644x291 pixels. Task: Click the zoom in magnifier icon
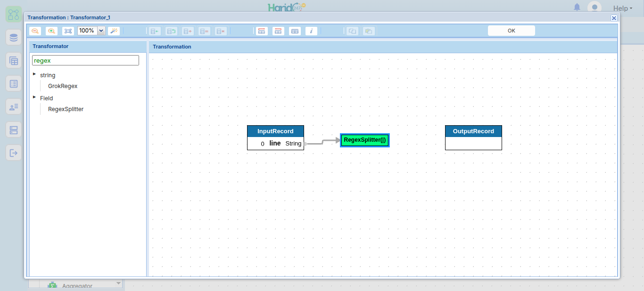[x=51, y=31]
